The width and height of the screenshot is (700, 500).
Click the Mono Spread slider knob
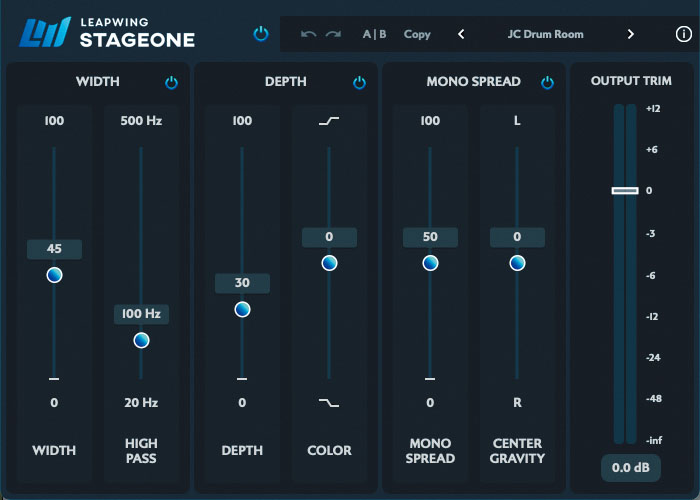coord(430,263)
